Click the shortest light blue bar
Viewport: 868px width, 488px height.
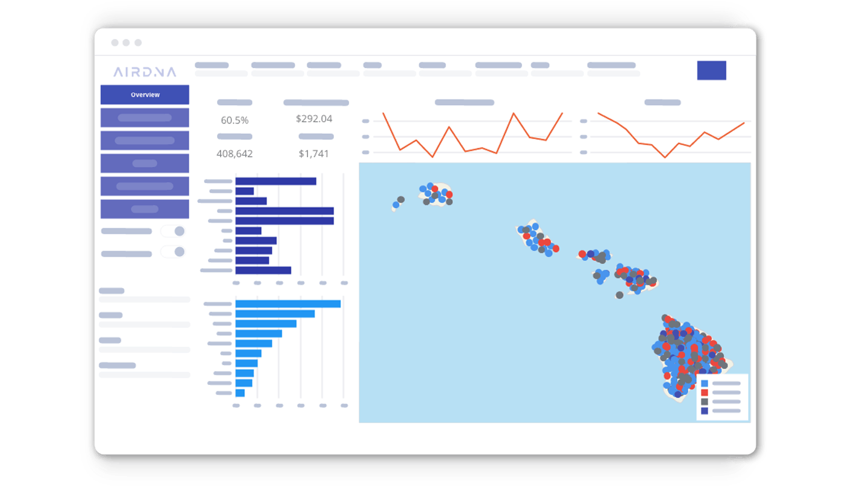click(240, 393)
